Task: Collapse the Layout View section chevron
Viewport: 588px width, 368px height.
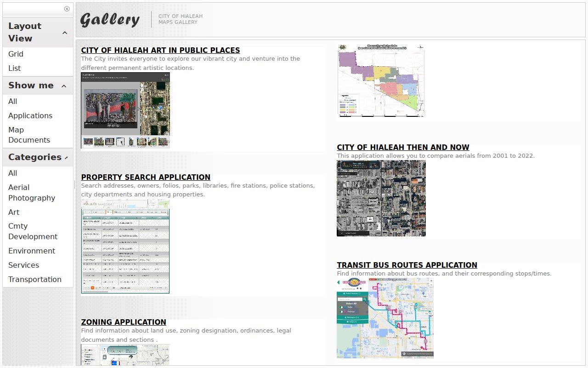Action: tap(65, 33)
